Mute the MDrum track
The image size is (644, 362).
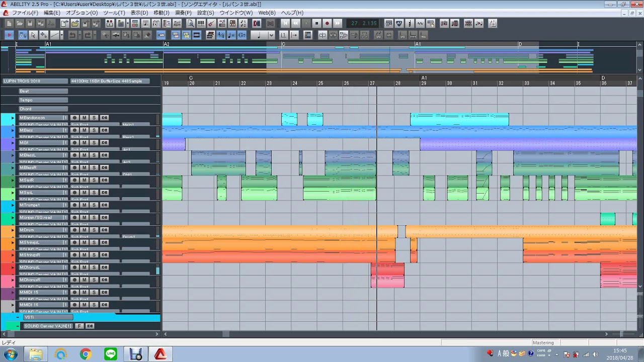click(x=84, y=230)
